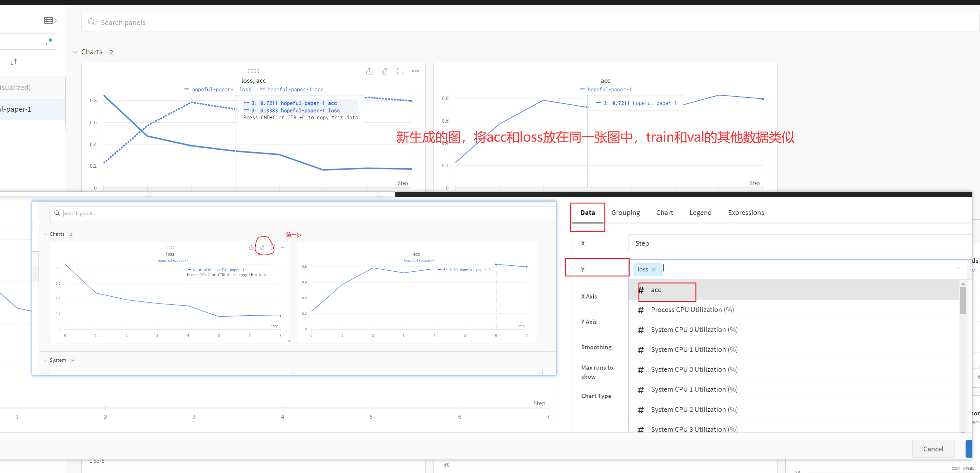Remove the loss tag from Y field

tap(654, 269)
